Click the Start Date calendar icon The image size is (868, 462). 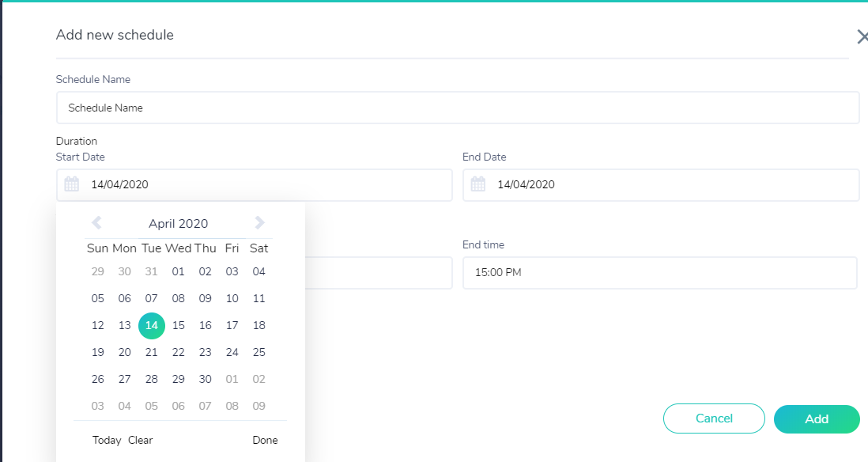coord(72,184)
